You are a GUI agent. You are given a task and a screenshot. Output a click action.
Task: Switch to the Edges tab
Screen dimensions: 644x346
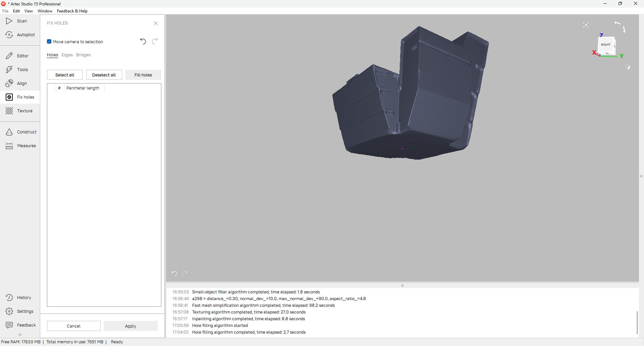tap(67, 55)
